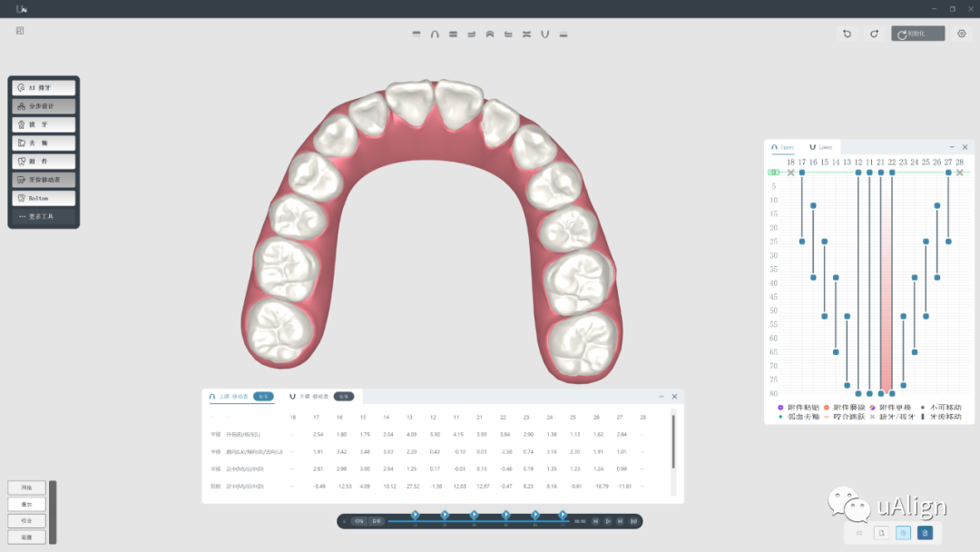Select the middle view icon of the top toolbar
This screenshot has width=980, height=552.
click(x=490, y=34)
